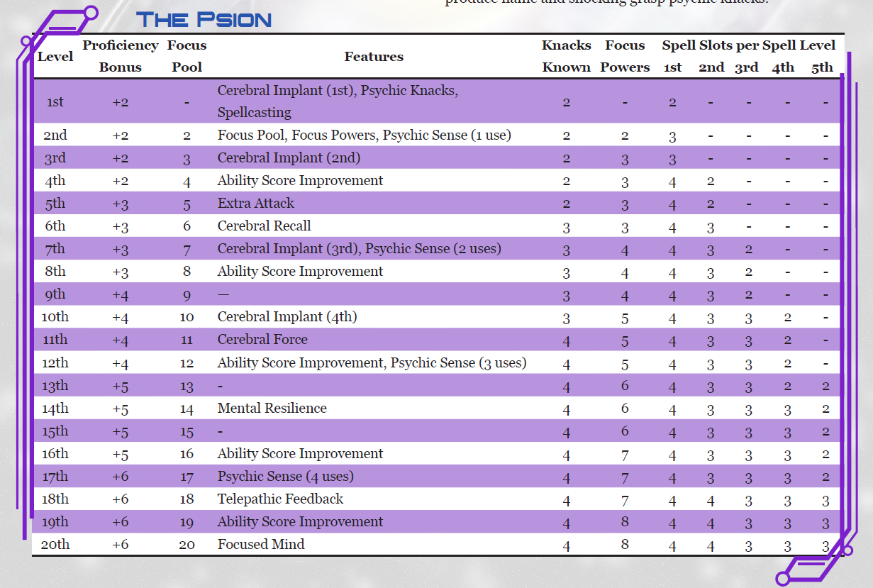Click the purple circle ornament at top-left
This screenshot has height=588, width=873.
(x=91, y=12)
